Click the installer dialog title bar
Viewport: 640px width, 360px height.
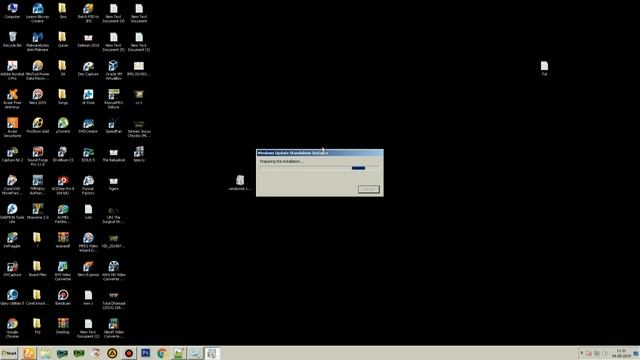pos(320,153)
